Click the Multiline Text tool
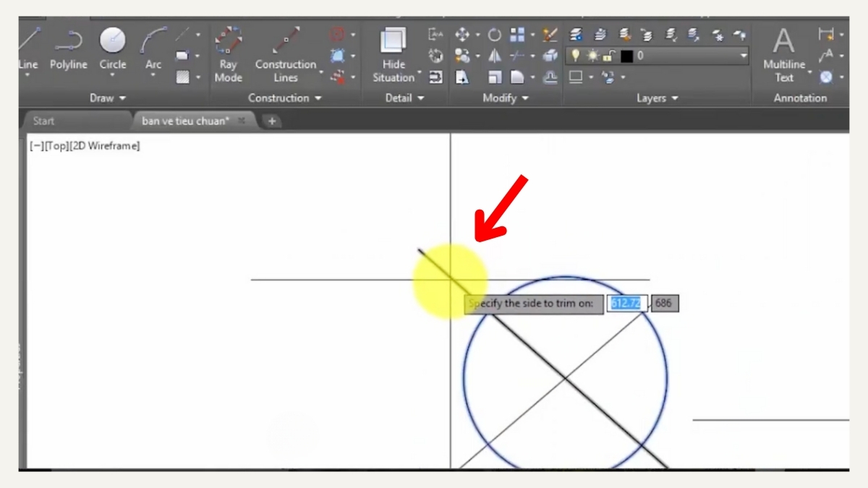This screenshot has height=488, width=868. pos(784,55)
